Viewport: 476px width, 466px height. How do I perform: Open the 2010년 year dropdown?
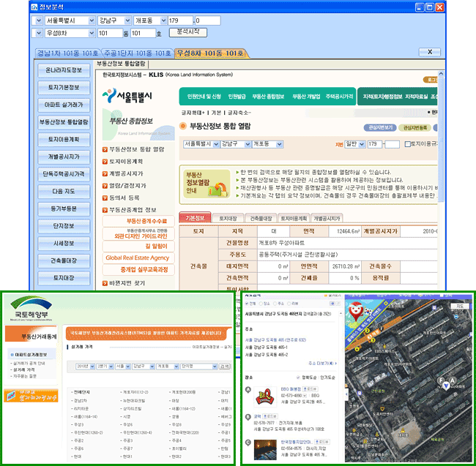pos(85,367)
